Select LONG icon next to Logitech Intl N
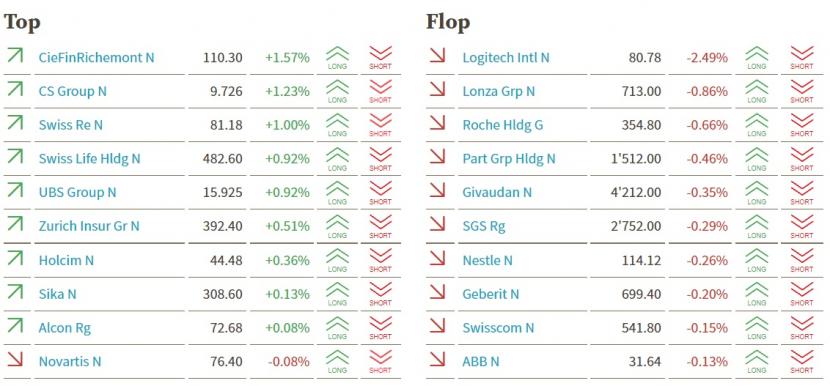Image resolution: width=830 pixels, height=386 pixels. (x=756, y=57)
